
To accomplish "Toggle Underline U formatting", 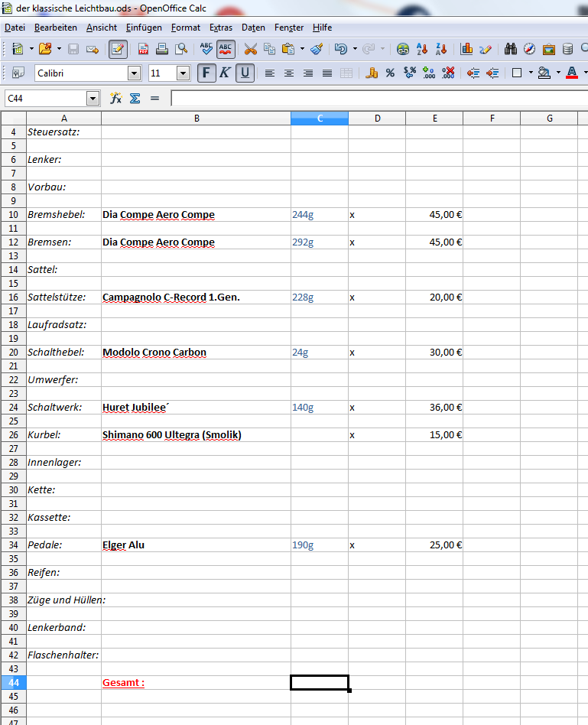I will click(x=245, y=73).
